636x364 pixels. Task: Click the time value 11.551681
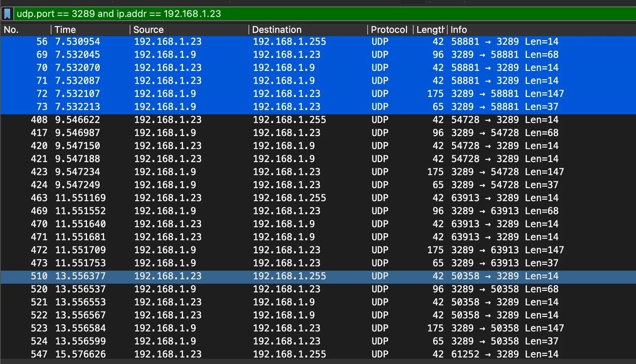[80, 237]
